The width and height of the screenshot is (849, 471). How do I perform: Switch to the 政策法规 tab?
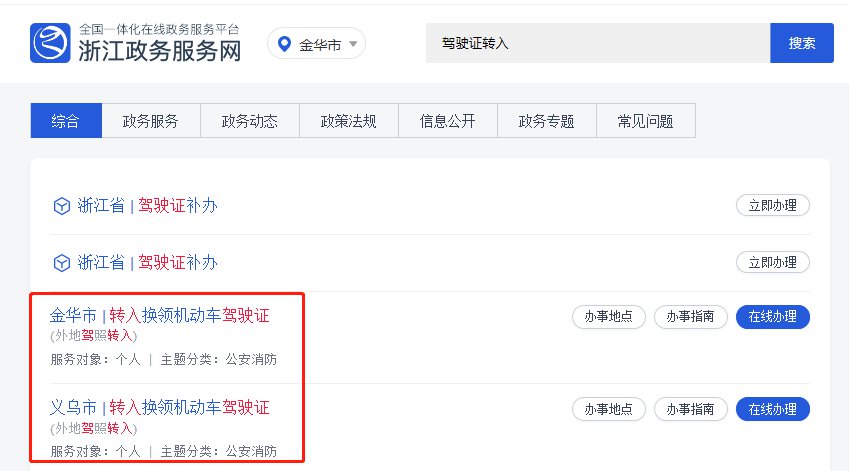349,121
